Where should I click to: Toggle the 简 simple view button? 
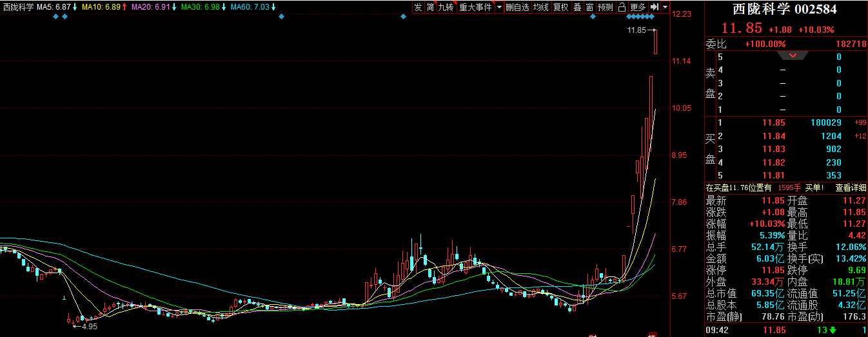[x=431, y=7]
